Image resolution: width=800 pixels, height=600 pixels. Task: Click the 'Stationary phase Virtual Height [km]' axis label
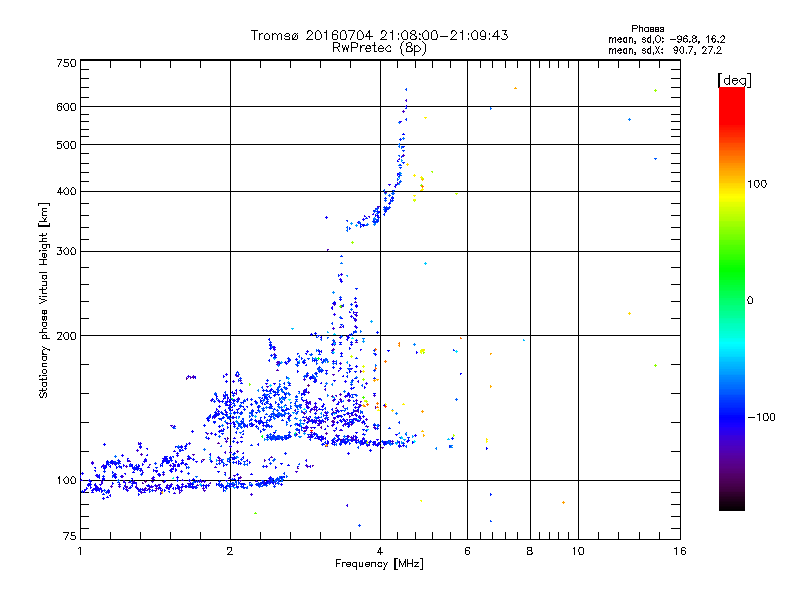(x=43, y=300)
